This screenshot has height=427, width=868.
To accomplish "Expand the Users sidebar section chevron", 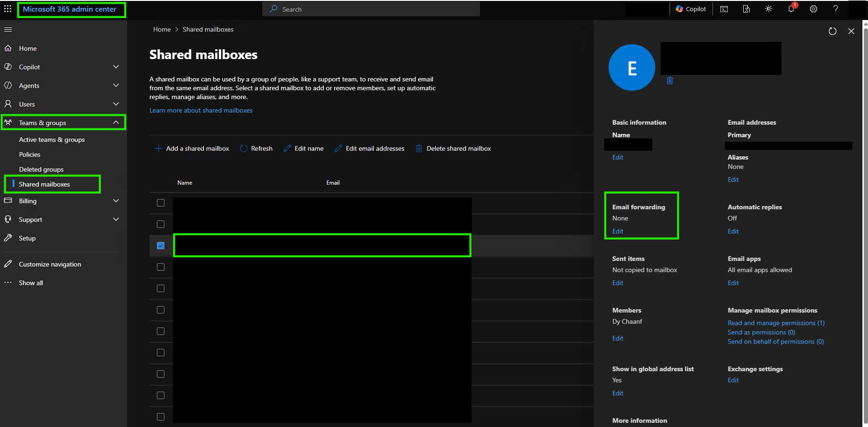I will (x=116, y=104).
